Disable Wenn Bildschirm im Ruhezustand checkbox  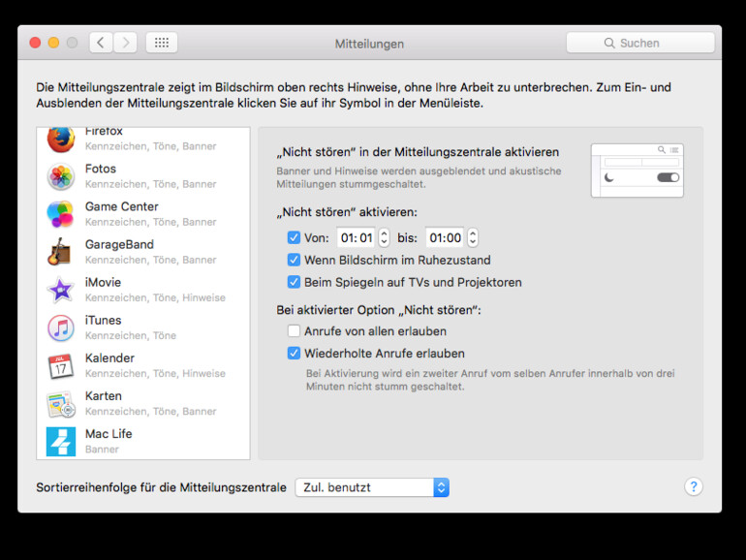click(294, 260)
